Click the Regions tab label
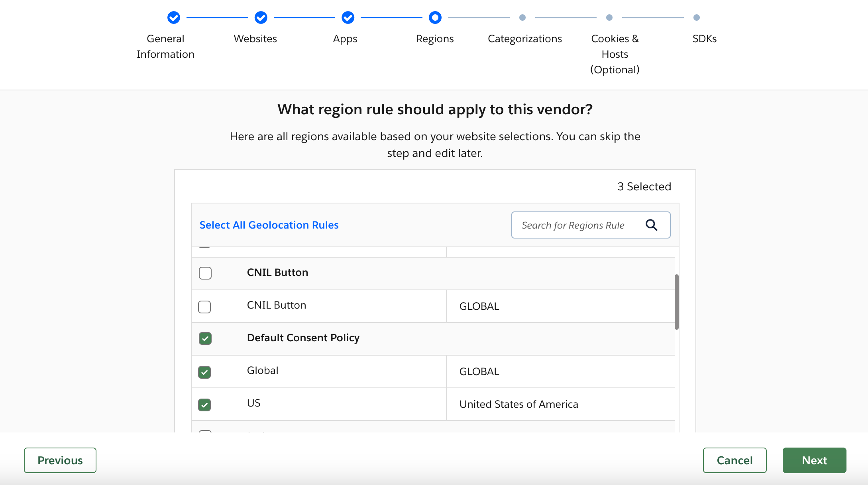The image size is (868, 485). [434, 38]
